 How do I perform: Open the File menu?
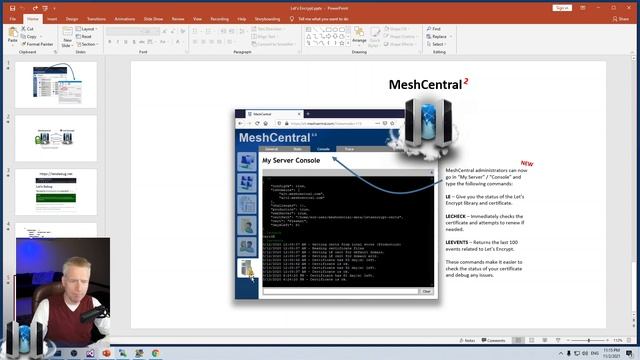click(13, 19)
